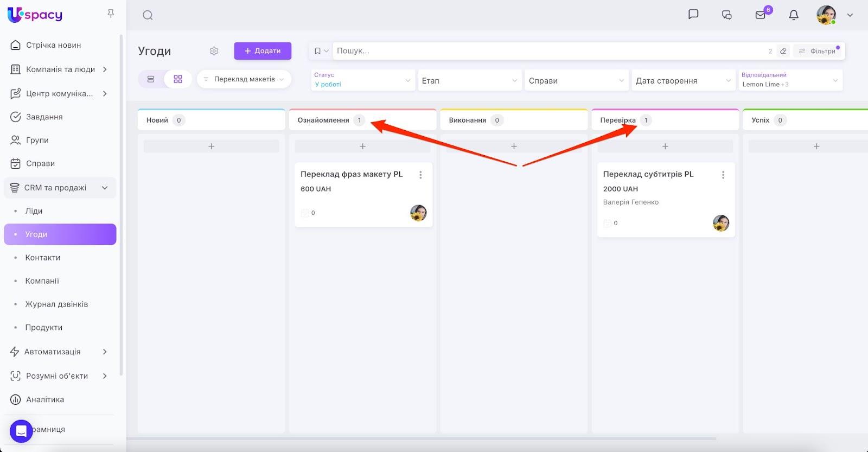Add deal in Виконання column
Viewport: 868px width, 452px height.
[x=514, y=146]
